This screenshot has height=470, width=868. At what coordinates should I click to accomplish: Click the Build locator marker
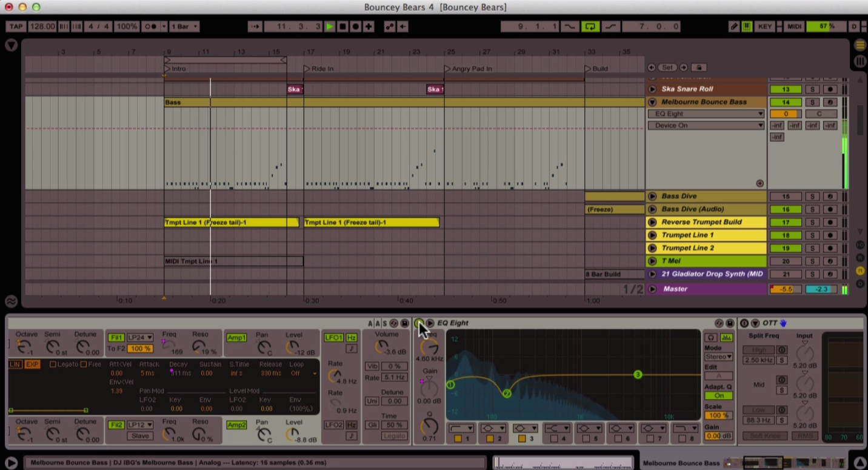click(x=596, y=69)
